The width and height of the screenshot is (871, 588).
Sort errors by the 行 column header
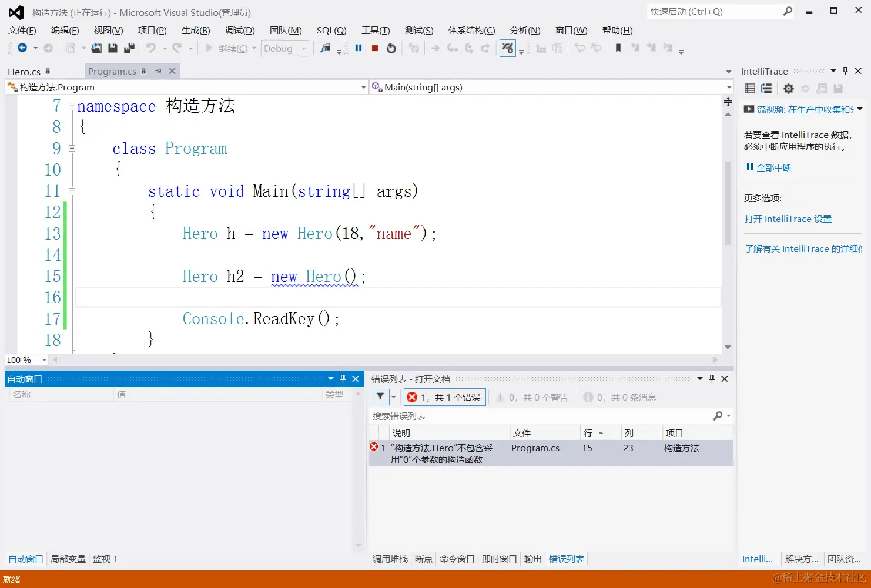click(x=600, y=433)
